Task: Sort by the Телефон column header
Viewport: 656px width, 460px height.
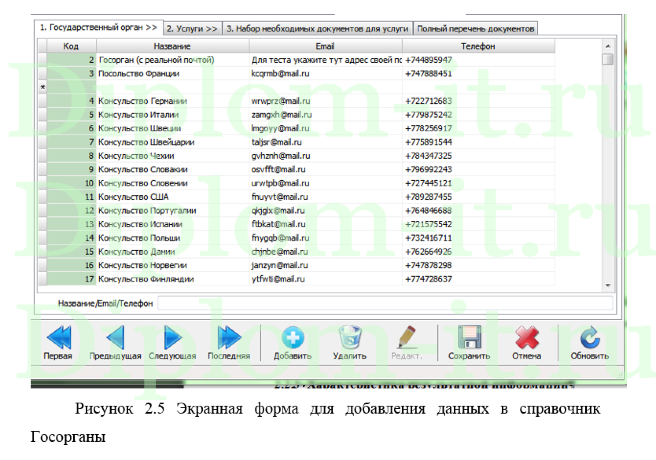Action: pos(478,46)
